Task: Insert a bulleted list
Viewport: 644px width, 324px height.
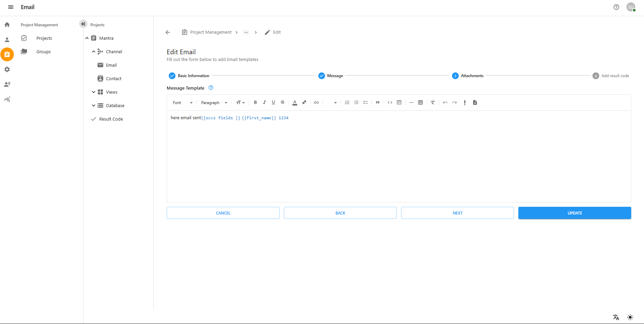Action: [356, 102]
